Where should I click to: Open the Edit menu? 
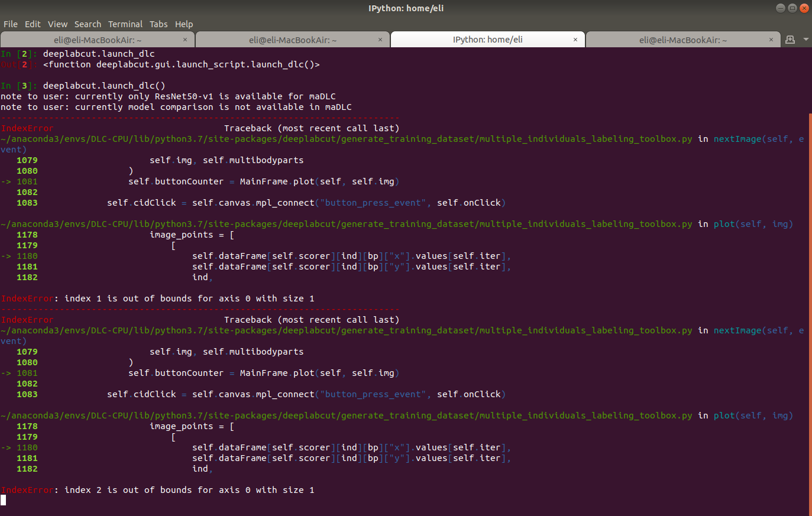pos(33,24)
